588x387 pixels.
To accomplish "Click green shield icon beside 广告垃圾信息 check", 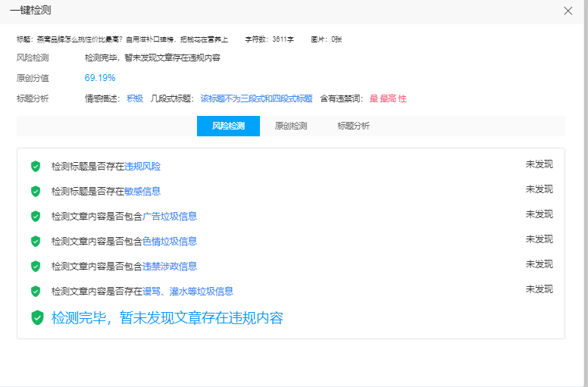I will click(36, 217).
